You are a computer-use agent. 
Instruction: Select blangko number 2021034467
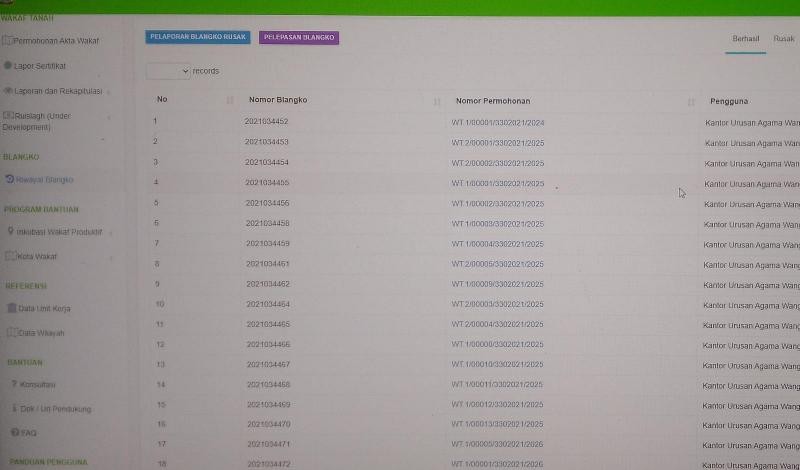(269, 364)
